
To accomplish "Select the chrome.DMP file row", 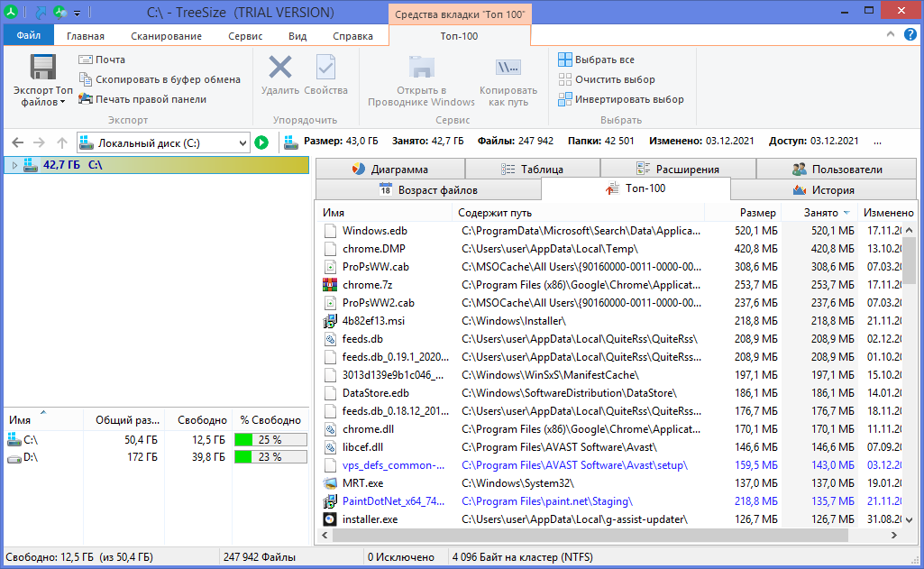I will (610, 249).
